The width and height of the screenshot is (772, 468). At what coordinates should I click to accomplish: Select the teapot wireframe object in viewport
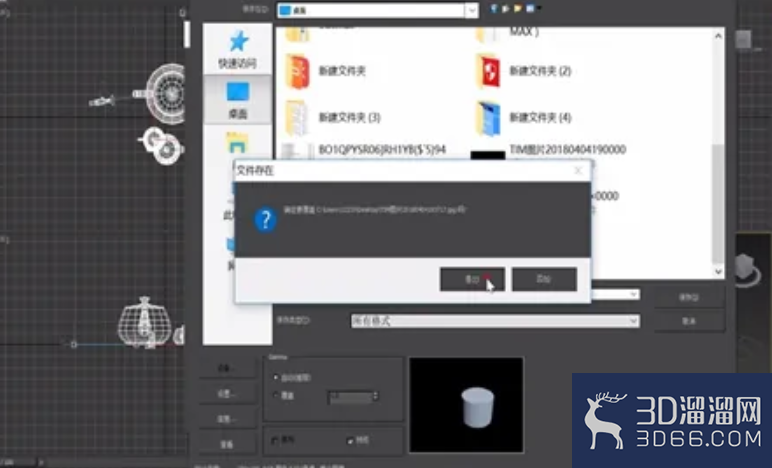144,322
